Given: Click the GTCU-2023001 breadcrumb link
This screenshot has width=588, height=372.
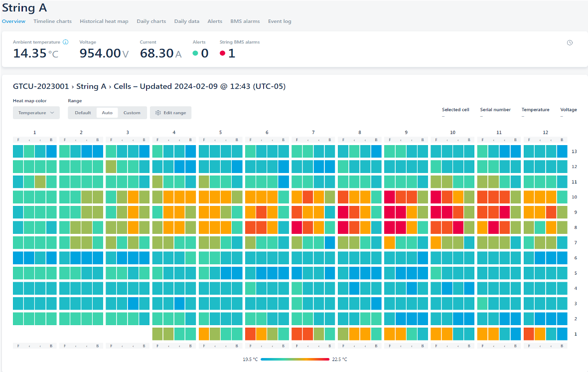Looking at the screenshot, I should click(41, 86).
